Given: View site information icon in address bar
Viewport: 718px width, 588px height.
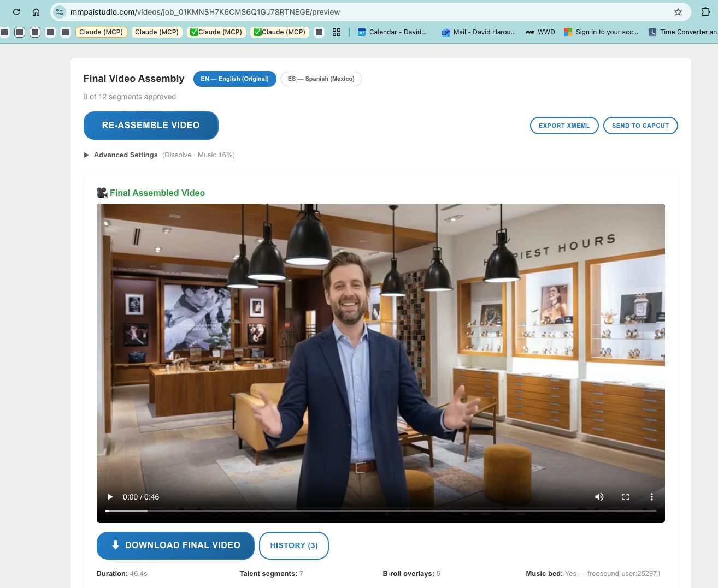Looking at the screenshot, I should tap(60, 12).
